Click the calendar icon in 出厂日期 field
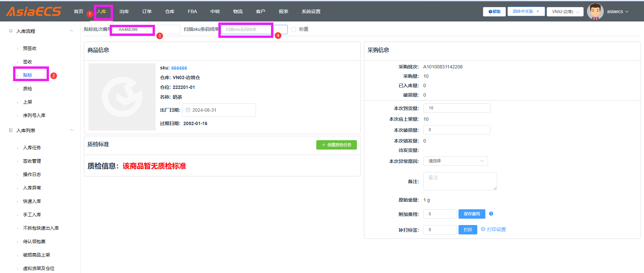Image resolution: width=644 pixels, height=273 pixels. (x=188, y=110)
